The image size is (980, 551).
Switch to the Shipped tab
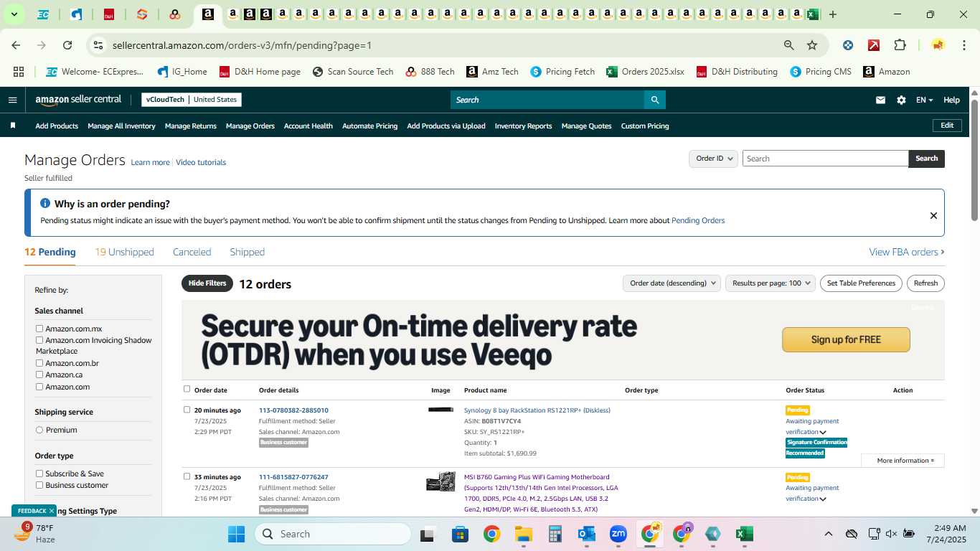coord(248,252)
